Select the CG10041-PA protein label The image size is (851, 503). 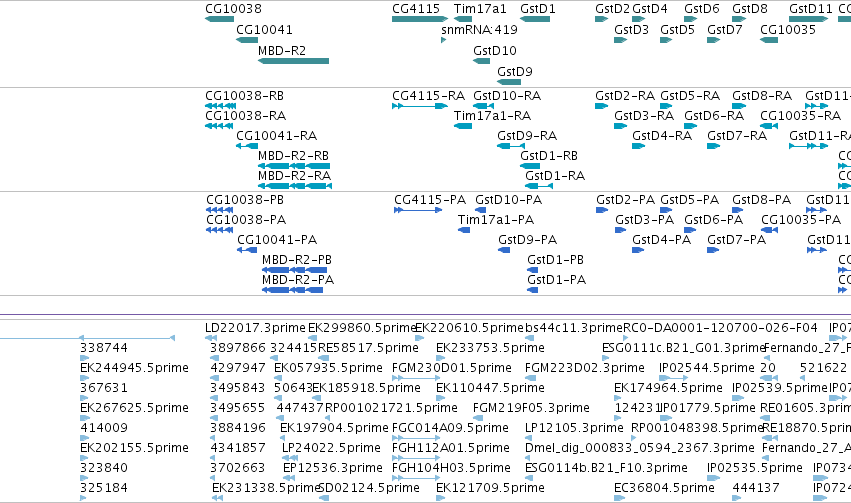[277, 240]
